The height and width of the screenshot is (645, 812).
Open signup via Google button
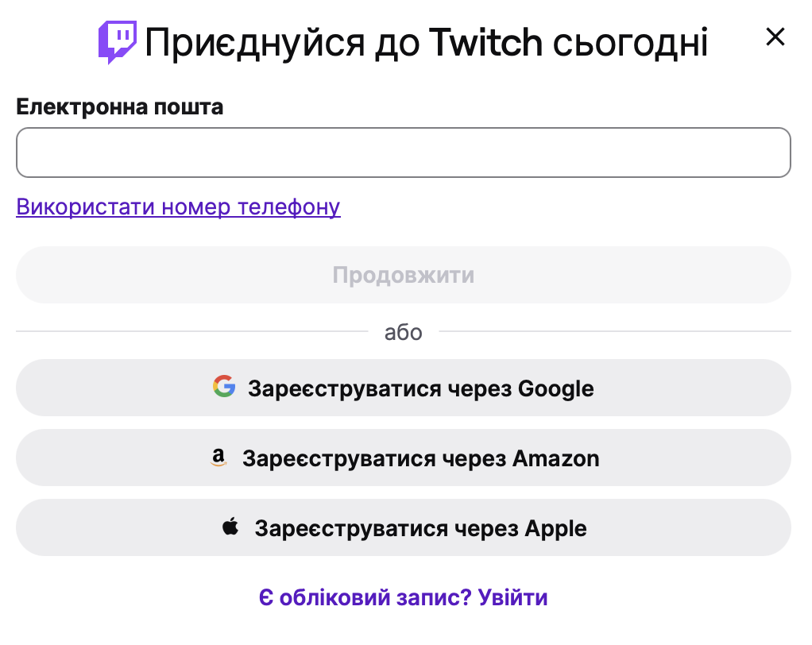(404, 388)
